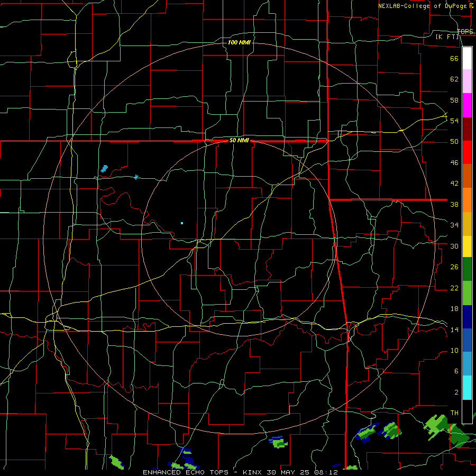Click the '10' legend value
The height and width of the screenshot is (476, 476).
click(454, 351)
